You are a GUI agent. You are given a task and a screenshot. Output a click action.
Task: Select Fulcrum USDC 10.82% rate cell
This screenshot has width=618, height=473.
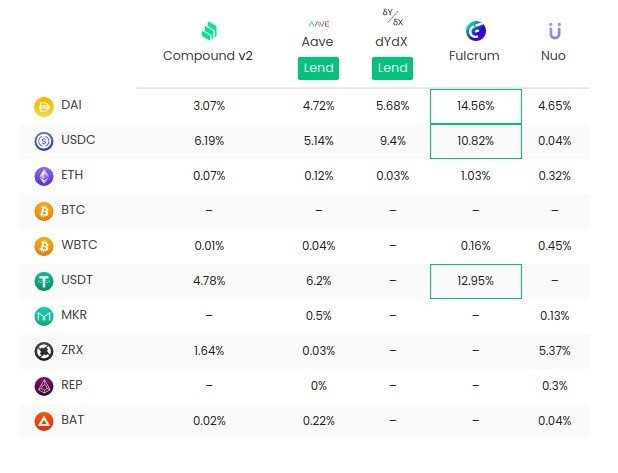coord(476,141)
